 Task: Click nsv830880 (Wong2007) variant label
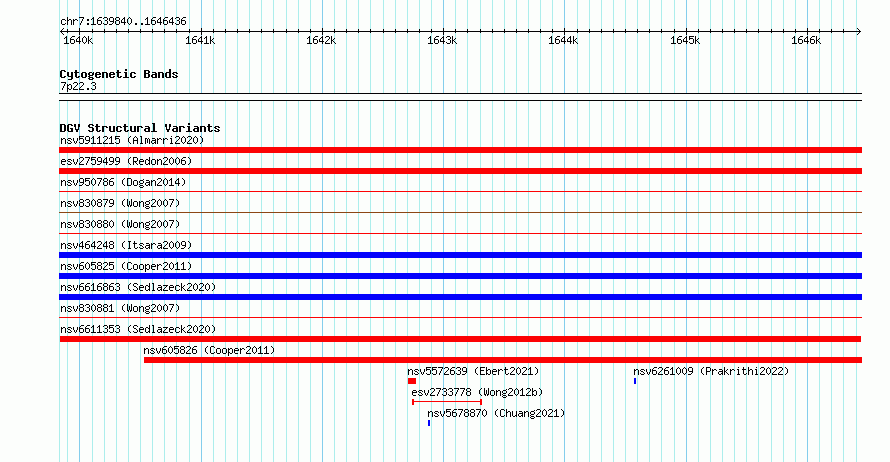(x=120, y=224)
